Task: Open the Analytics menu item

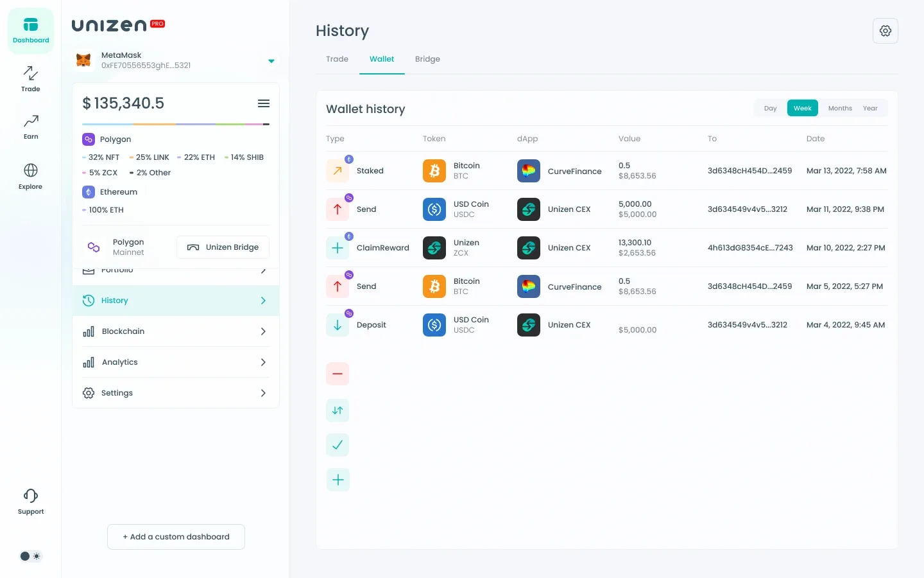Action: [x=176, y=362]
